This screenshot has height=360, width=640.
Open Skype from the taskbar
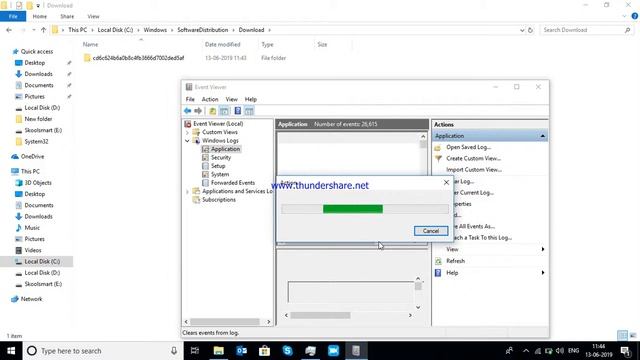click(x=287, y=351)
